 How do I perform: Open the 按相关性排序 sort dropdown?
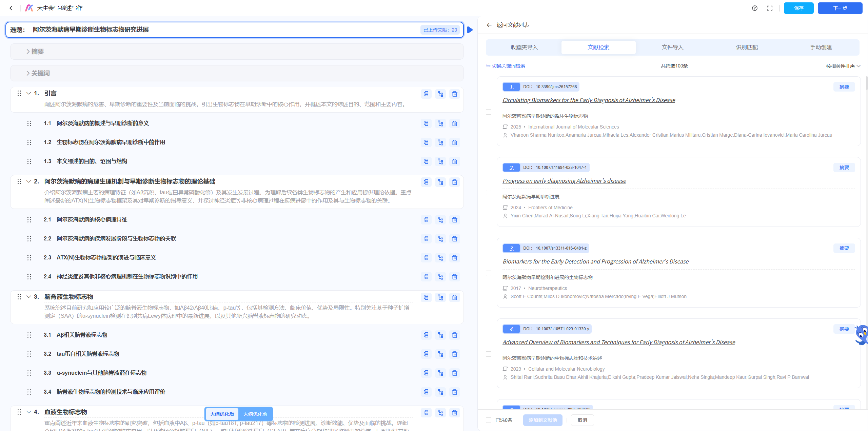point(843,66)
